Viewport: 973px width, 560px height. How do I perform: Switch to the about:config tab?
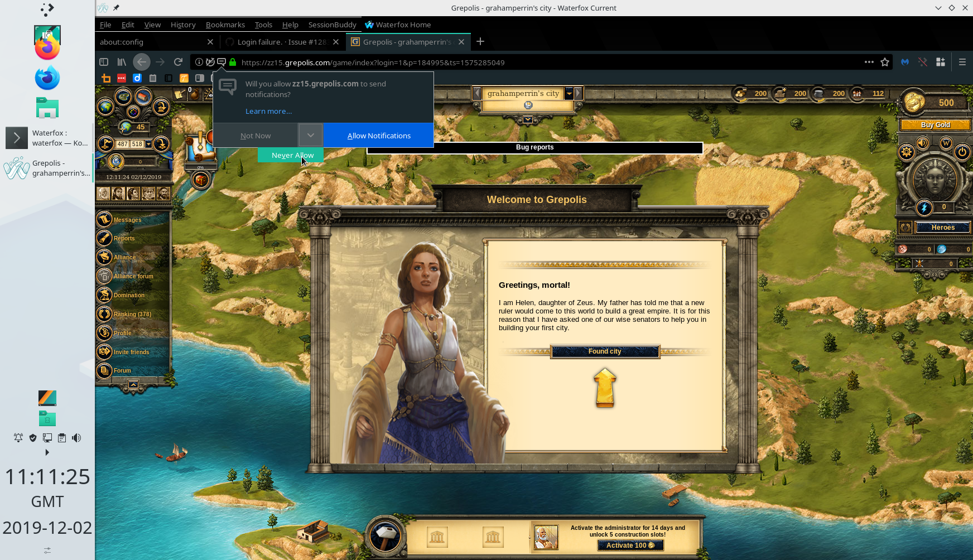tap(157, 42)
